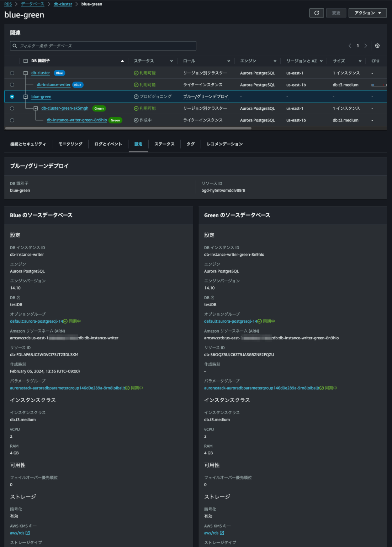The width and height of the screenshot is (392, 547).
Task: Select the radio button for db-instance-writer-green-8n9hio
Action: (12, 120)
